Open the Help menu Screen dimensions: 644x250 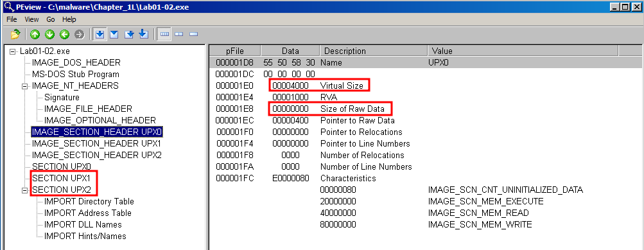(69, 19)
